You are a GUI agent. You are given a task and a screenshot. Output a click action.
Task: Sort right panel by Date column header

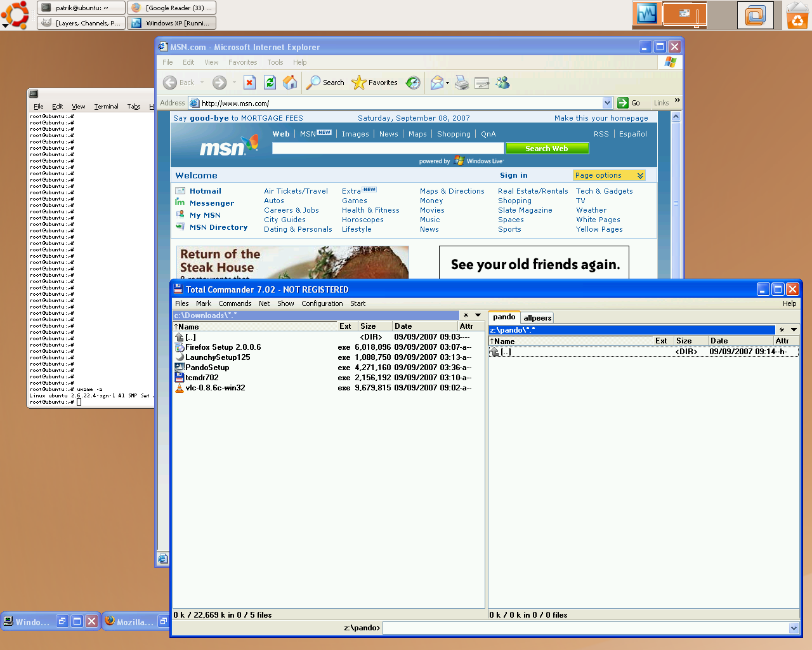point(741,341)
